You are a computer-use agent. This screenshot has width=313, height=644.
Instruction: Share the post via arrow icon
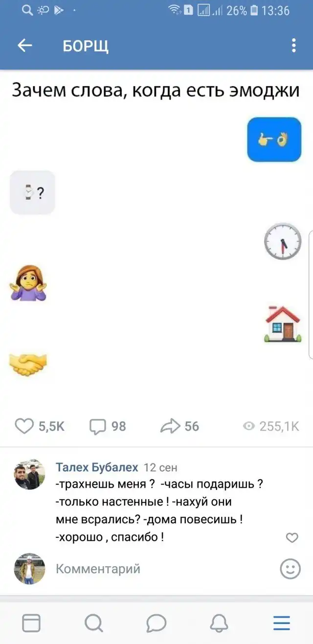[x=170, y=426]
